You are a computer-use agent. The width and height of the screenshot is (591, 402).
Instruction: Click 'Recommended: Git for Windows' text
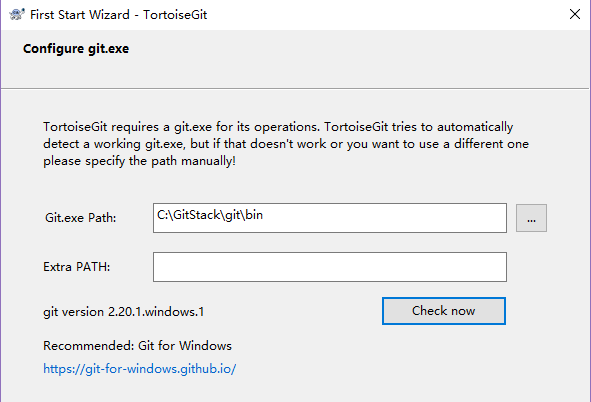coord(137,345)
